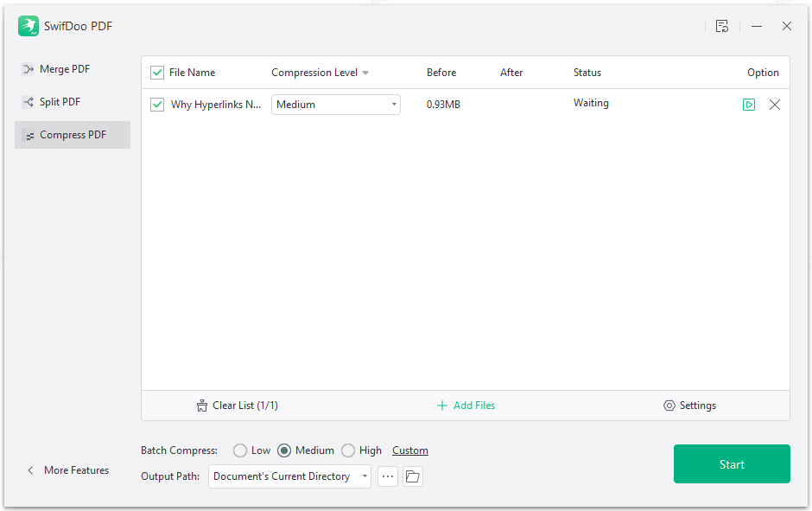The height and width of the screenshot is (511, 812).
Task: Open the Output Path dropdown
Action: (289, 476)
